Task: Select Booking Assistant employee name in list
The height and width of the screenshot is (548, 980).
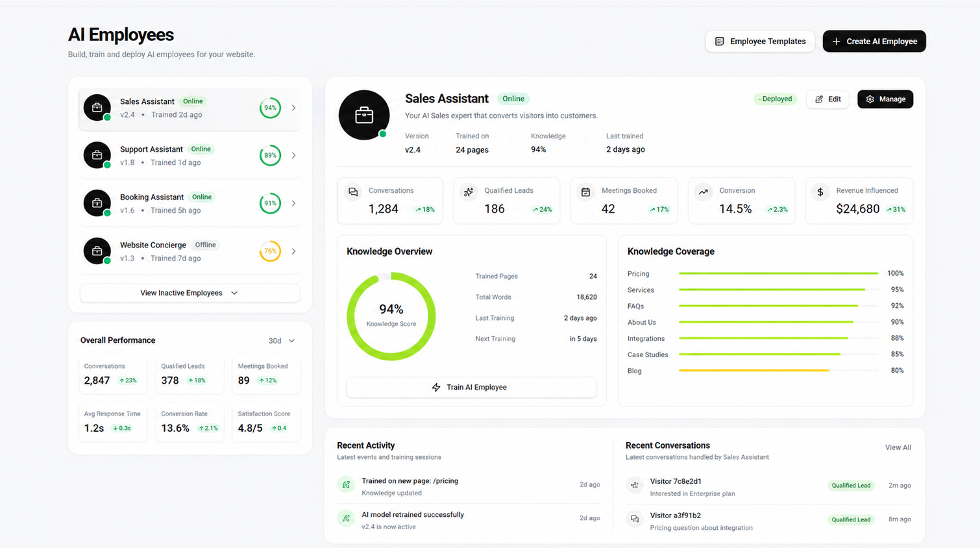Action: tap(152, 197)
